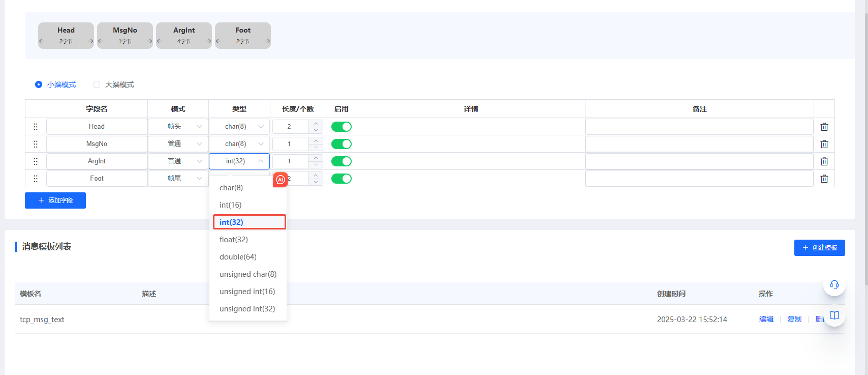Choose float(32) from the type list
This screenshot has height=375, width=868.
pyautogui.click(x=234, y=240)
